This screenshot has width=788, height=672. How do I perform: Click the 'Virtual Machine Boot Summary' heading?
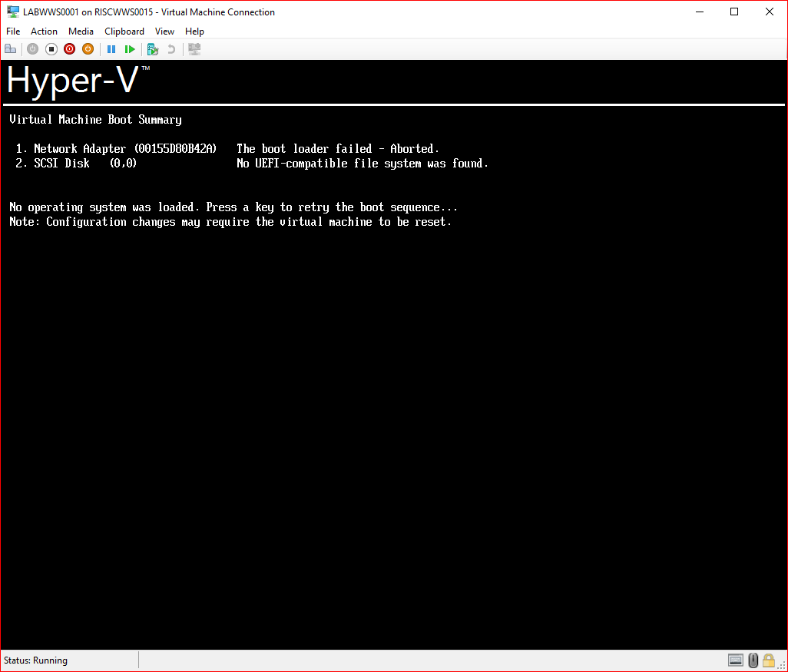95,120
